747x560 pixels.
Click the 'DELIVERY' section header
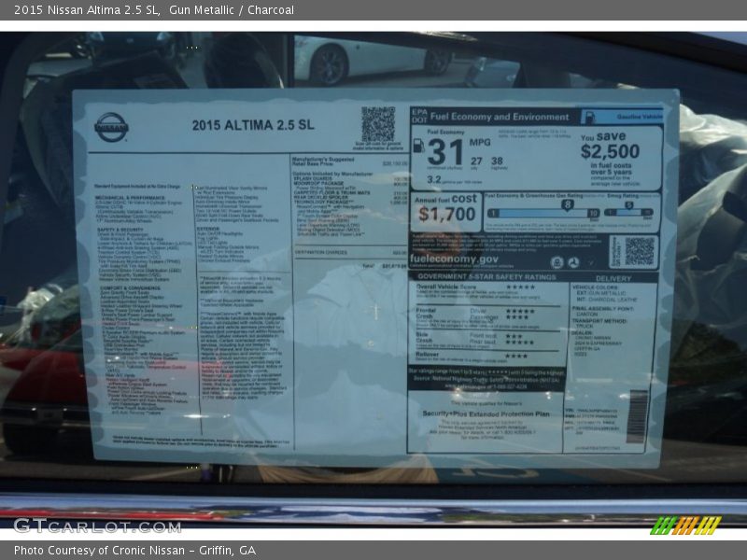pyautogui.click(x=613, y=278)
